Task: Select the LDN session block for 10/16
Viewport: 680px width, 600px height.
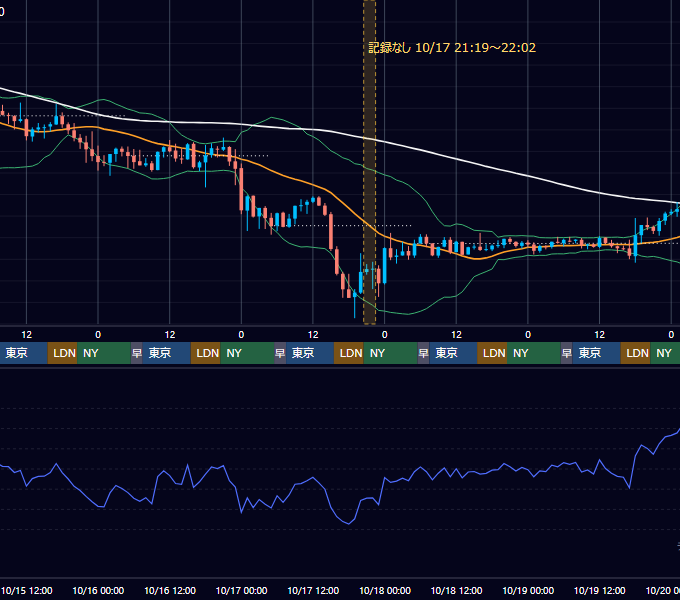Action: (x=206, y=353)
